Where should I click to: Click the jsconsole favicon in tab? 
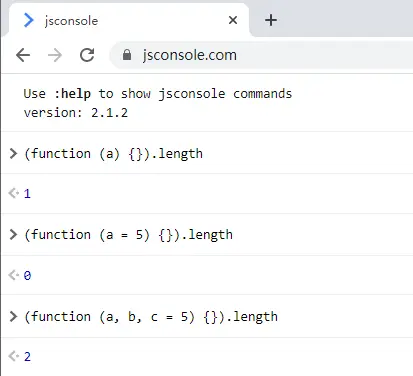point(29,20)
